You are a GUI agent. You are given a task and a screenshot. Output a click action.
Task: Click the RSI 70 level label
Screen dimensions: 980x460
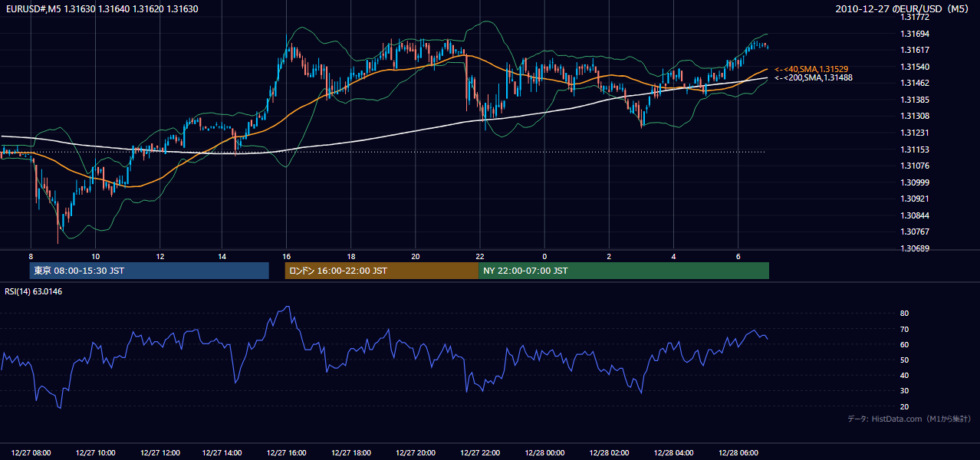pos(904,329)
